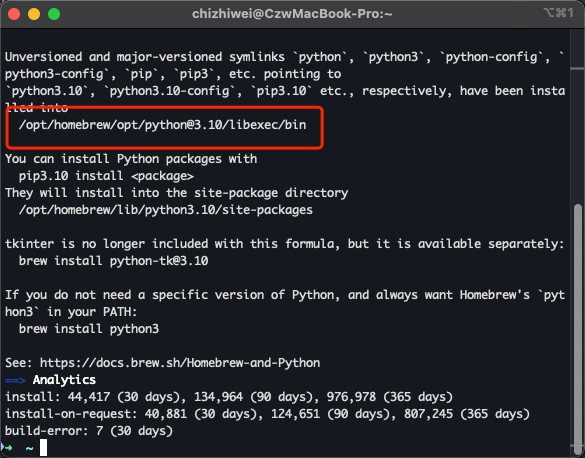The height and width of the screenshot is (458, 585).
Task: Click the command brew install python-tk@3.10
Action: pos(113,261)
